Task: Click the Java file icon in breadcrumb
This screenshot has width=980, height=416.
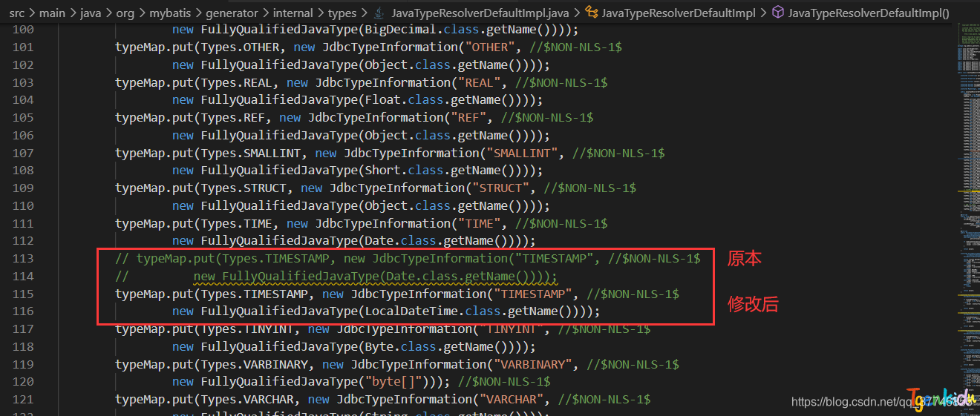Action: pos(379,13)
